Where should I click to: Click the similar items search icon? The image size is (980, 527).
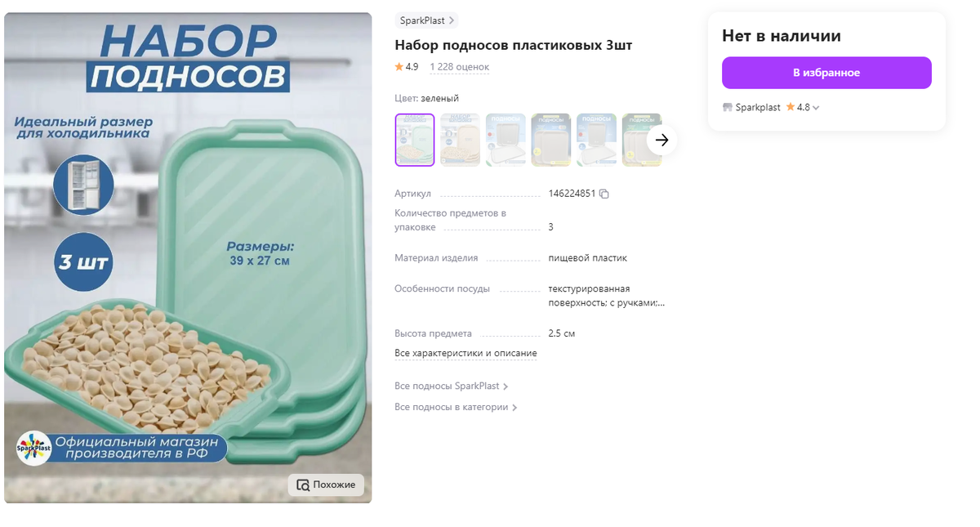(303, 485)
